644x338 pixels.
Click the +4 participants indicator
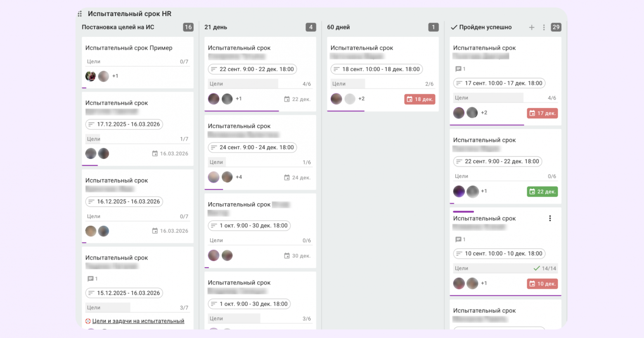tap(239, 177)
